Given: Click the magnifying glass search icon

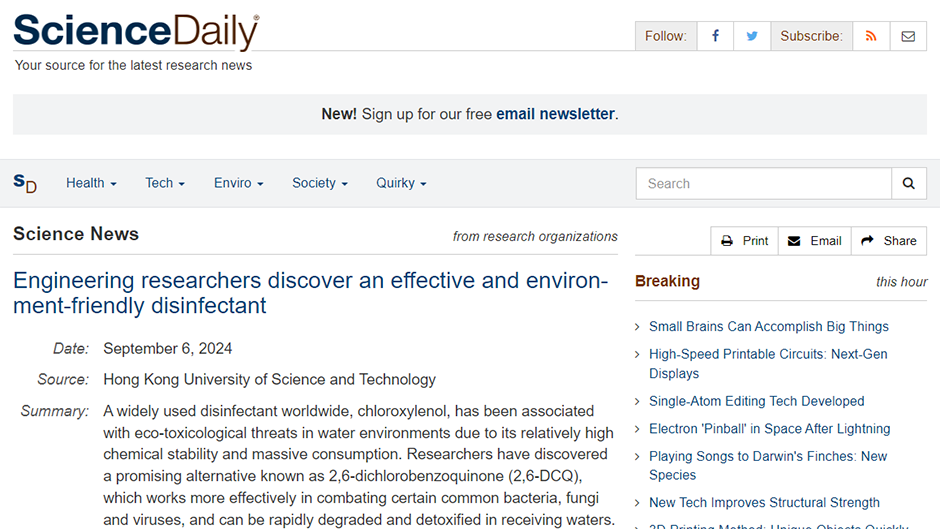Looking at the screenshot, I should coord(909,184).
